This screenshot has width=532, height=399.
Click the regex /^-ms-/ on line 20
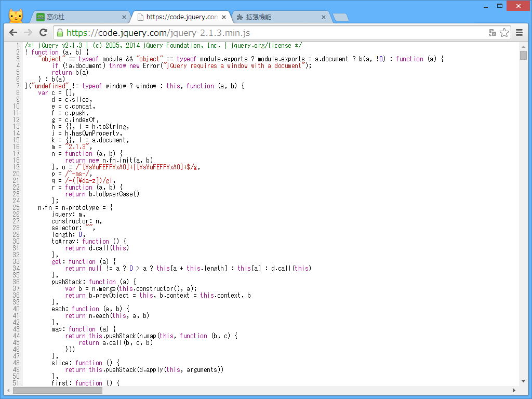pyautogui.click(x=77, y=174)
